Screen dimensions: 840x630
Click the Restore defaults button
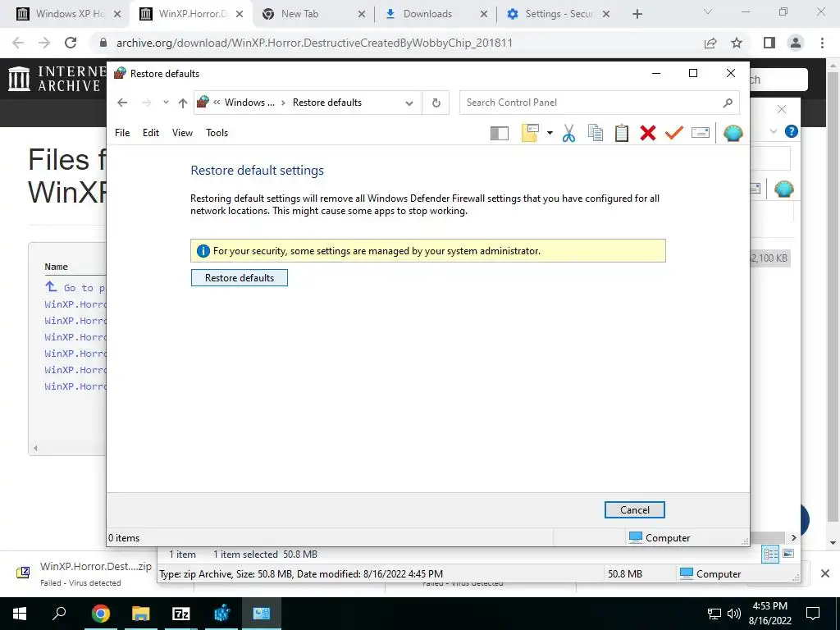pos(239,277)
